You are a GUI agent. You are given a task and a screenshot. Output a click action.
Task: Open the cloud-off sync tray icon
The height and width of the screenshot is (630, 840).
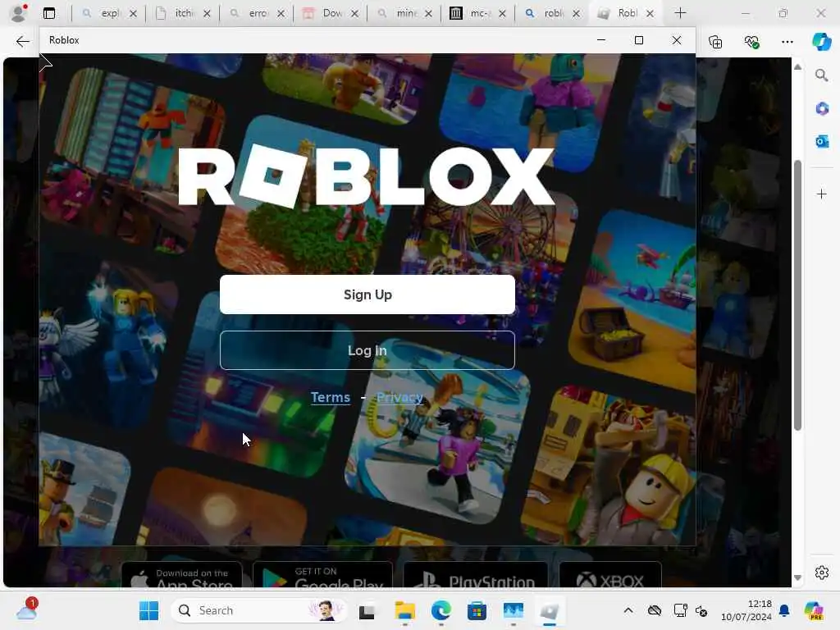[x=654, y=610]
